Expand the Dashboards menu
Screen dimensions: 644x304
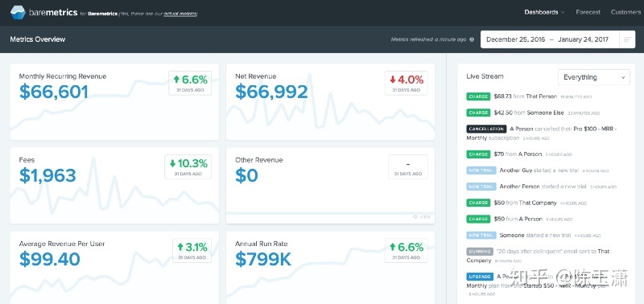(544, 12)
